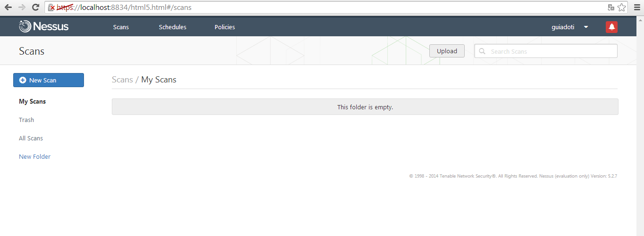Viewport: 644px width, 236px height.
Task: Select the Trash folder
Action: click(26, 120)
